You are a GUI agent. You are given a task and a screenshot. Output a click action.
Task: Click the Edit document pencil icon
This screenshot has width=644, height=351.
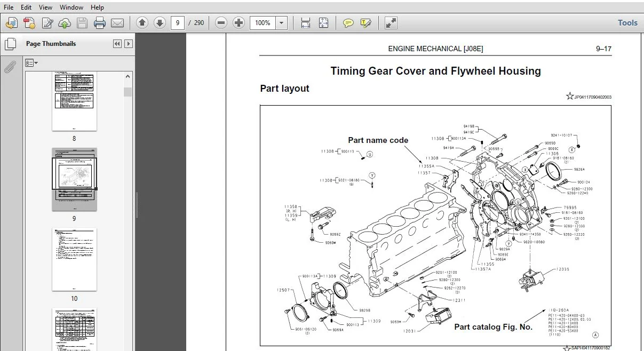(47, 23)
